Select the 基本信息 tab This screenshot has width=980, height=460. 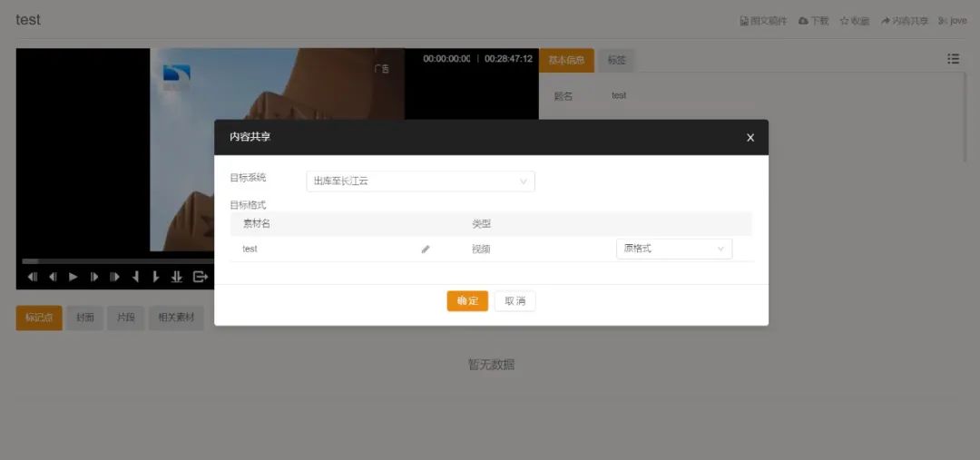566,60
